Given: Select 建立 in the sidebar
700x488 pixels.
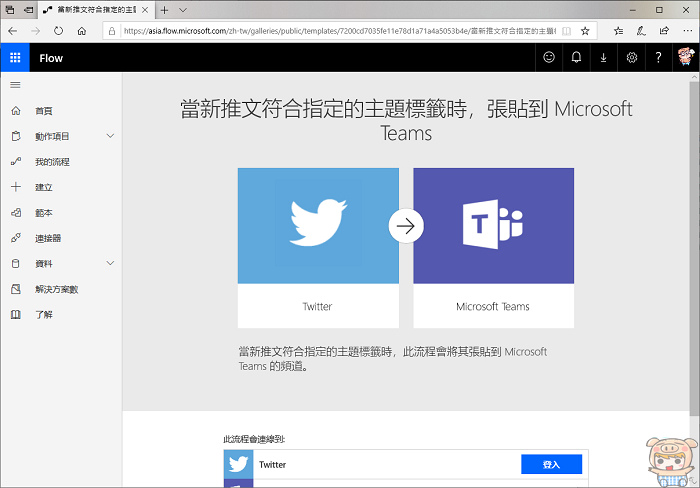Looking at the screenshot, I should point(44,187).
